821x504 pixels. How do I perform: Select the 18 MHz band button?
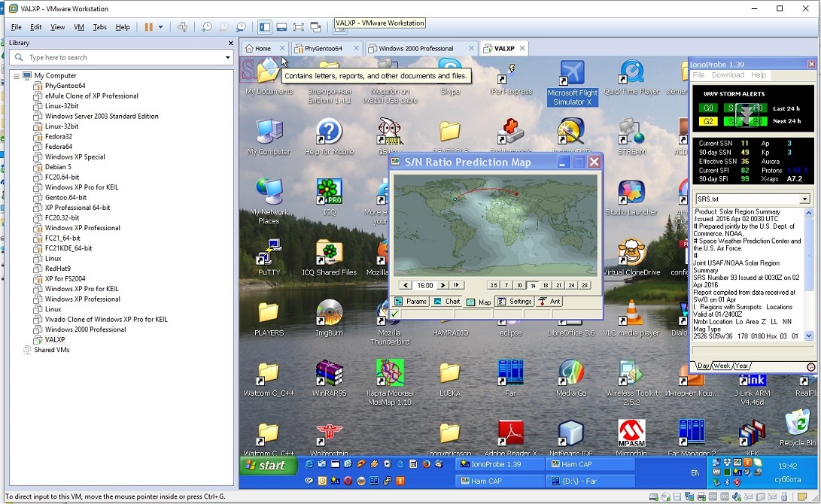[546, 285]
